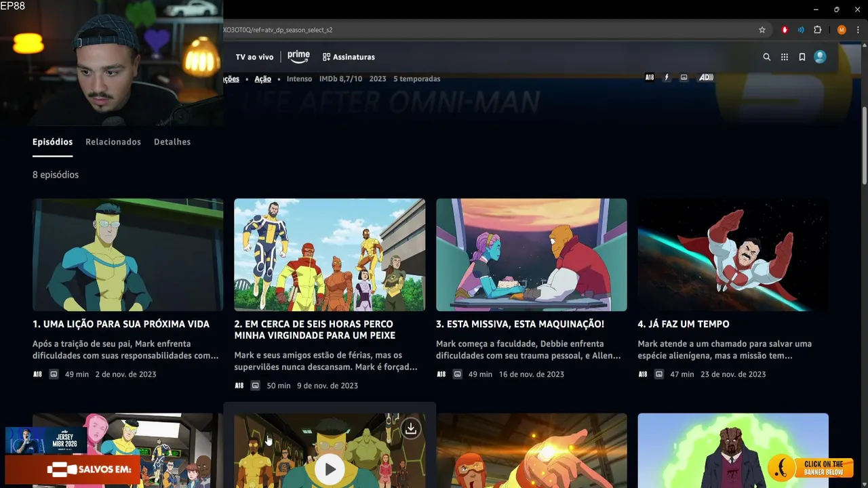Click the audio description AD badge
This screenshot has height=488, width=868.
(706, 77)
